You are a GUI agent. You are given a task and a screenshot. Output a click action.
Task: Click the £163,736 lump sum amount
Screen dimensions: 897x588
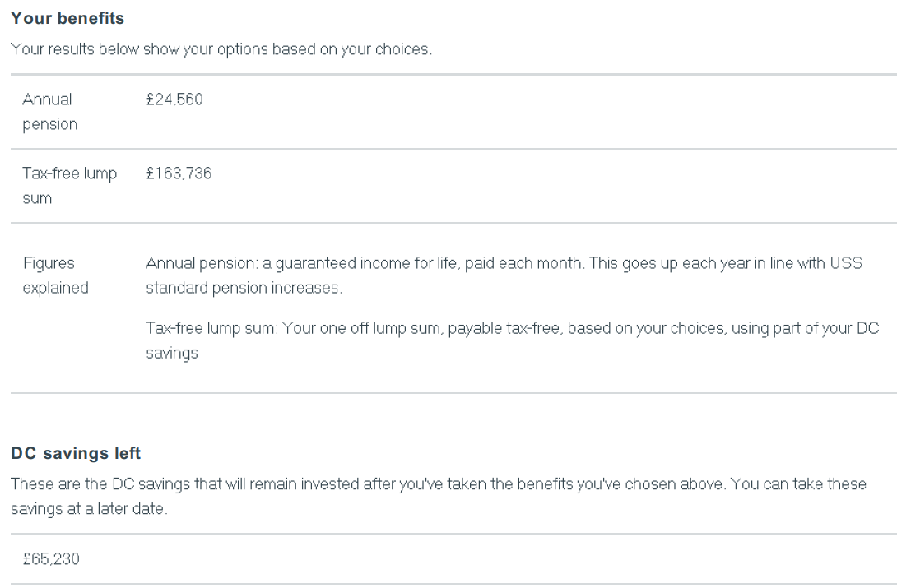[179, 174]
